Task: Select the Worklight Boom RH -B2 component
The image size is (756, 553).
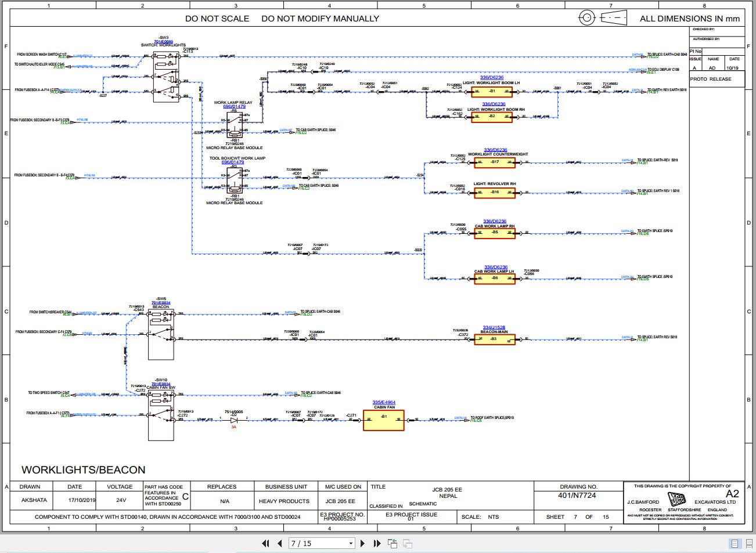Action: [x=492, y=117]
